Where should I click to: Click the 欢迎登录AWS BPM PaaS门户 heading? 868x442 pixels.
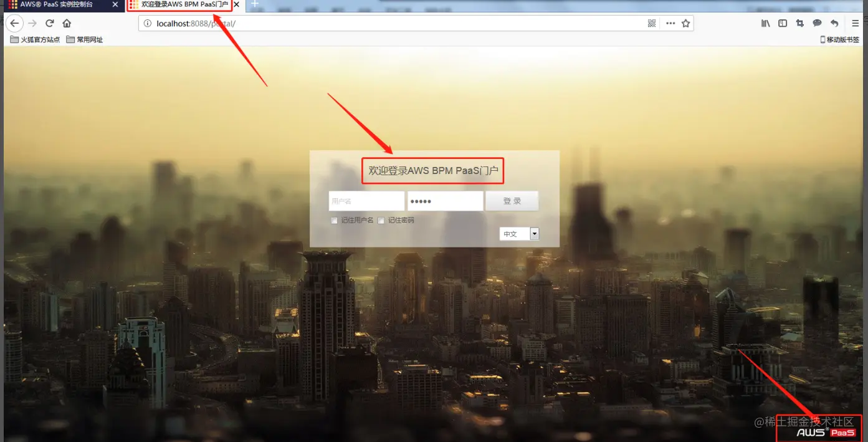[x=433, y=170]
